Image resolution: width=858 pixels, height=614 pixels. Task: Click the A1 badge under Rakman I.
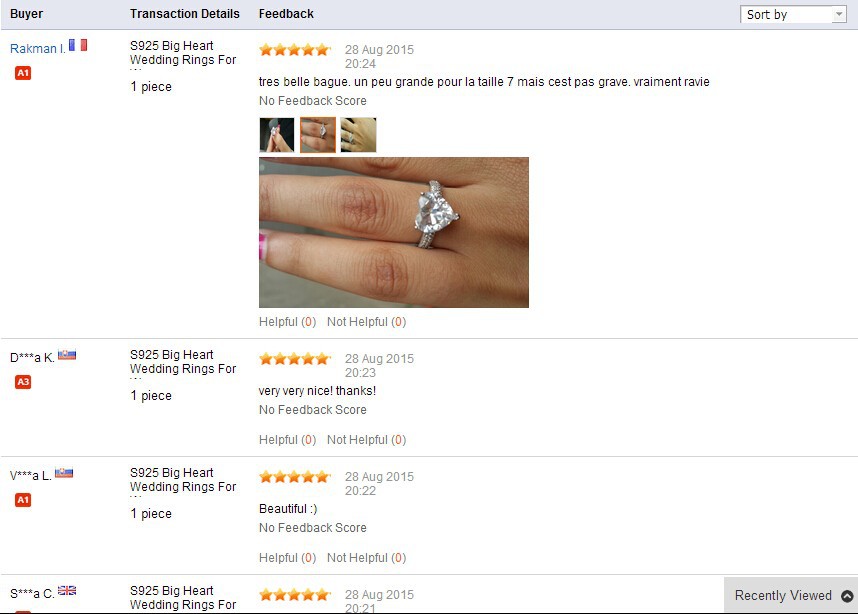pyautogui.click(x=23, y=73)
